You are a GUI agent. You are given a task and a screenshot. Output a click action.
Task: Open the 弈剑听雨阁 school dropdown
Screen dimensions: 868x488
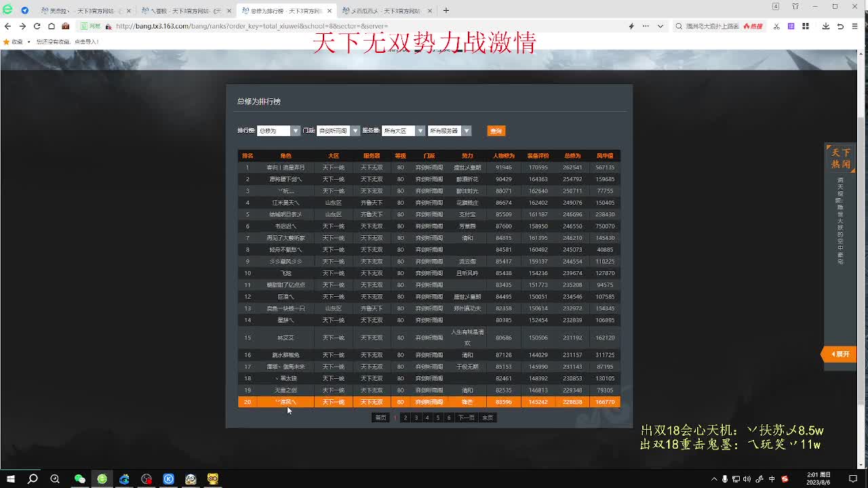click(338, 131)
